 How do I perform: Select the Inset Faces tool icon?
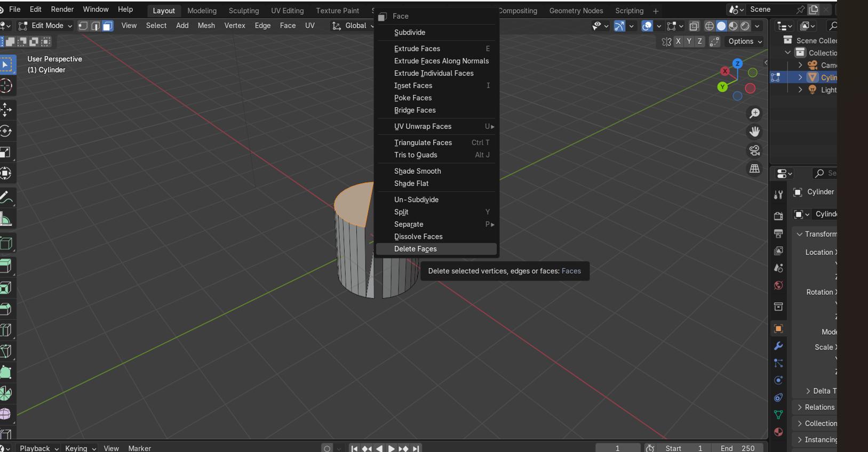click(x=6, y=288)
